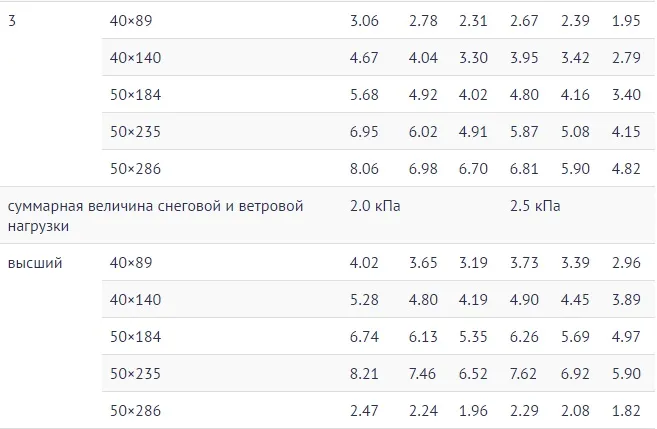The height and width of the screenshot is (429, 657).
Task: Select the cell showing 6.95
Action: pos(365,132)
